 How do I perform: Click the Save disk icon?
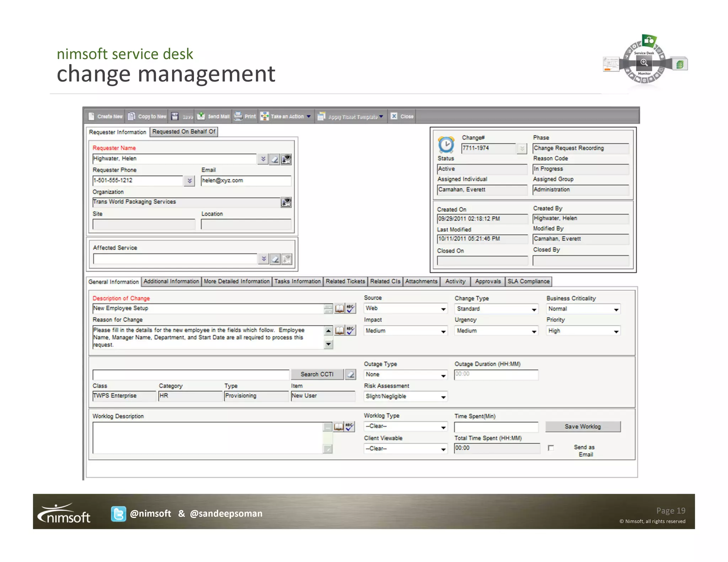175,116
